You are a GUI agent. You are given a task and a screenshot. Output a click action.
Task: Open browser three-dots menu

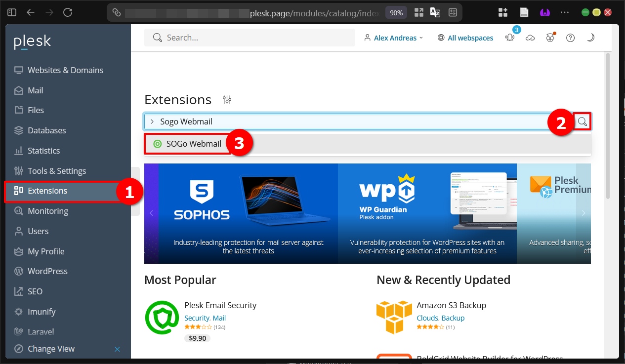565,12
